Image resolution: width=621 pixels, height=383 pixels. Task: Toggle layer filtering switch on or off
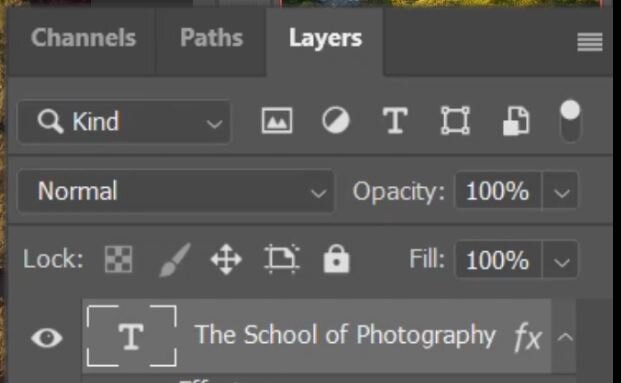tap(570, 120)
